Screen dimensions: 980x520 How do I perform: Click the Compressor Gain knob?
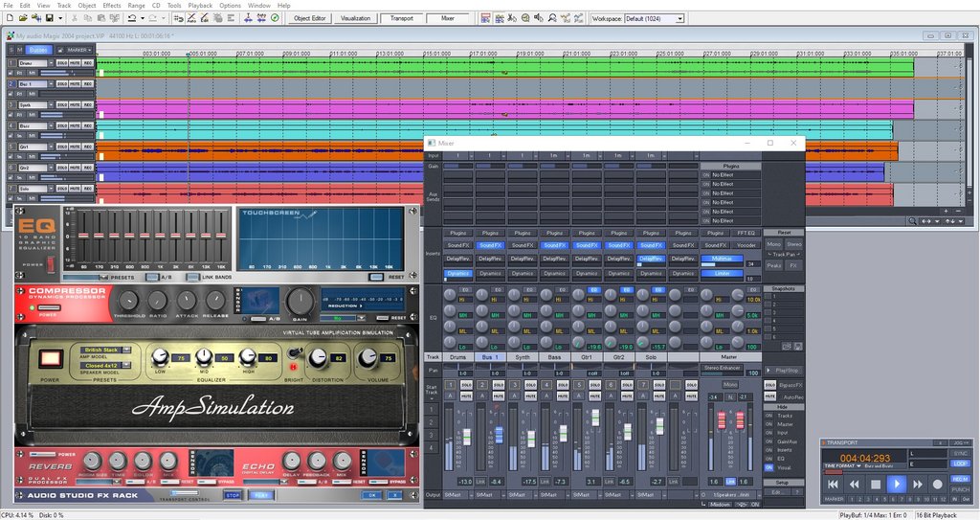click(300, 303)
